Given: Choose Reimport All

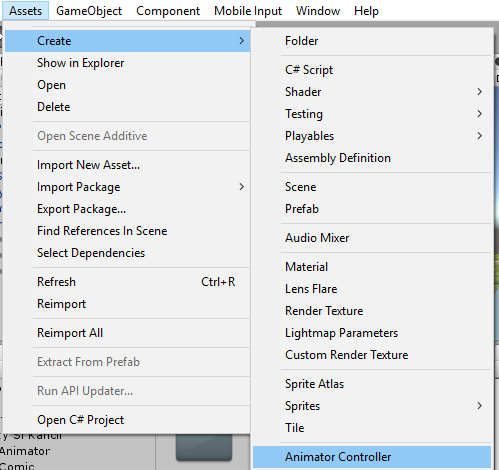Looking at the screenshot, I should 127,333.
